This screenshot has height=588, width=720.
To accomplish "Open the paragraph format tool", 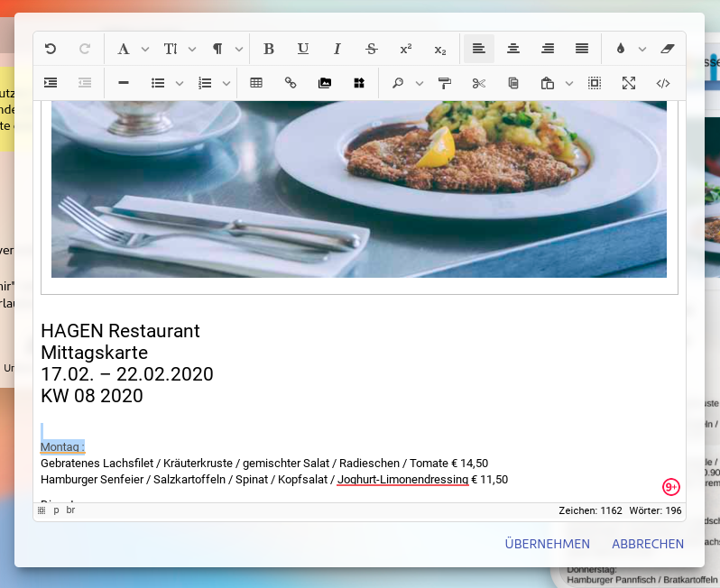I will pos(217,49).
